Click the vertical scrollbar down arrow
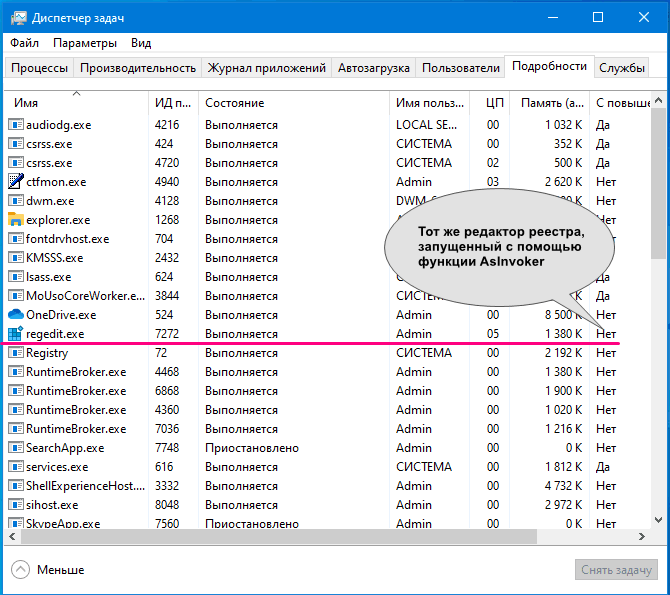Image resolution: width=670 pixels, height=595 pixels. [658, 520]
